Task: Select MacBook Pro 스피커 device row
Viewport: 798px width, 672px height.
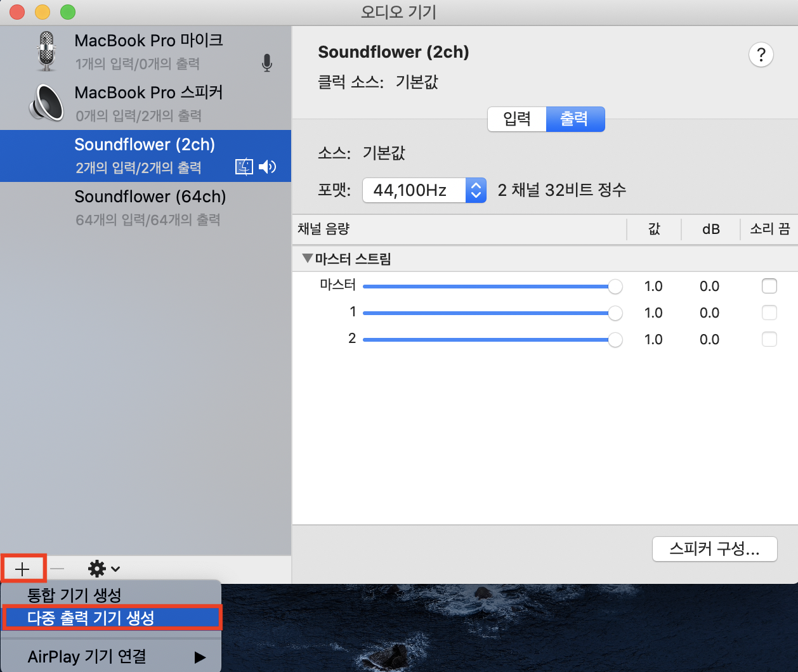Action: [145, 104]
